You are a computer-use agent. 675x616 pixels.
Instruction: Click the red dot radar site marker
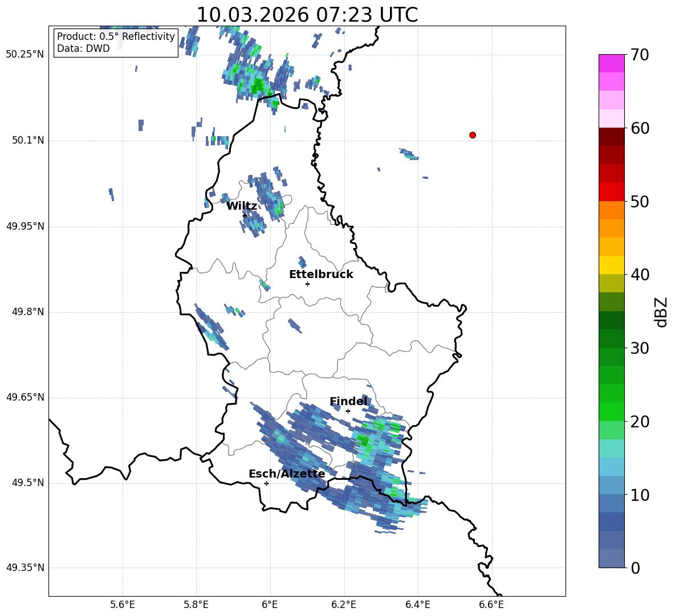click(473, 135)
